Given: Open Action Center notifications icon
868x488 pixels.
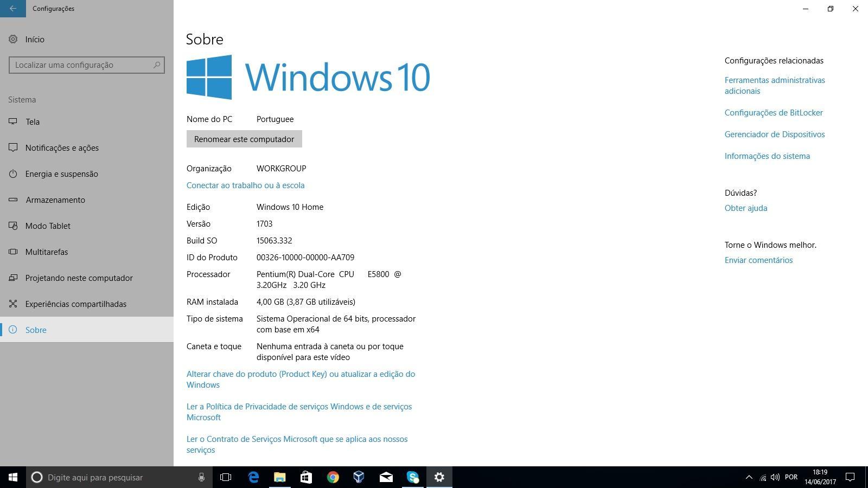Looking at the screenshot, I should pyautogui.click(x=851, y=477).
